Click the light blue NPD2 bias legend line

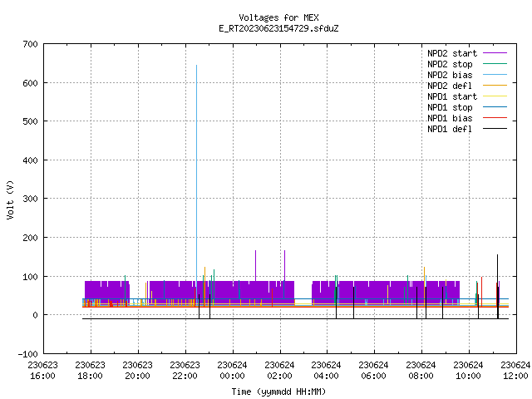coord(495,75)
